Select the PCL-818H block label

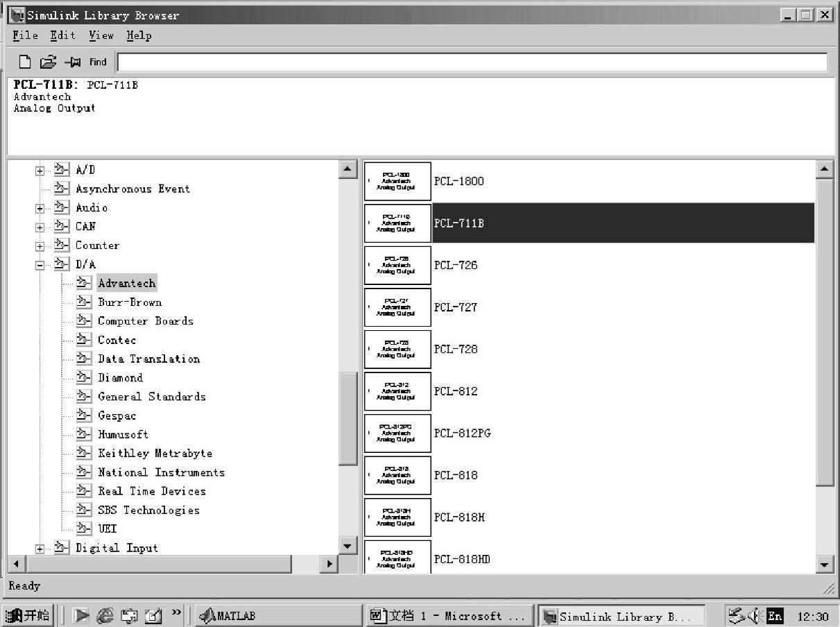tap(459, 517)
